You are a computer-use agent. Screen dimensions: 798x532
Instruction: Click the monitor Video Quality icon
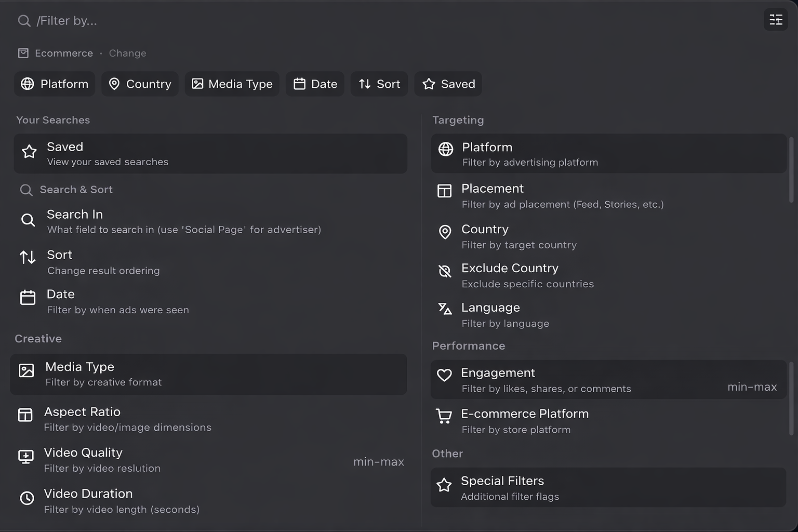click(26, 457)
